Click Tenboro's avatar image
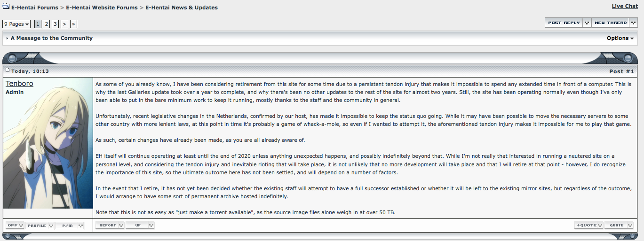This screenshot has height=241, width=644. (48, 143)
